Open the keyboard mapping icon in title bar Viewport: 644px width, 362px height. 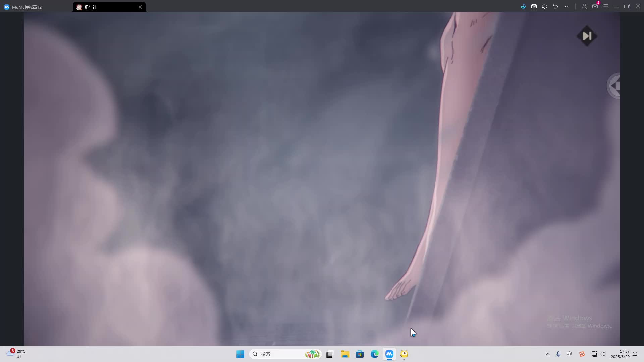(x=534, y=6)
